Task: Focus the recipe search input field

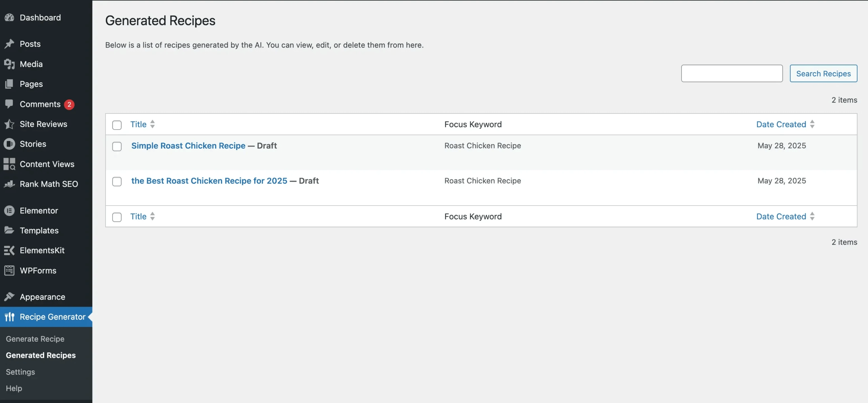Action: tap(732, 73)
